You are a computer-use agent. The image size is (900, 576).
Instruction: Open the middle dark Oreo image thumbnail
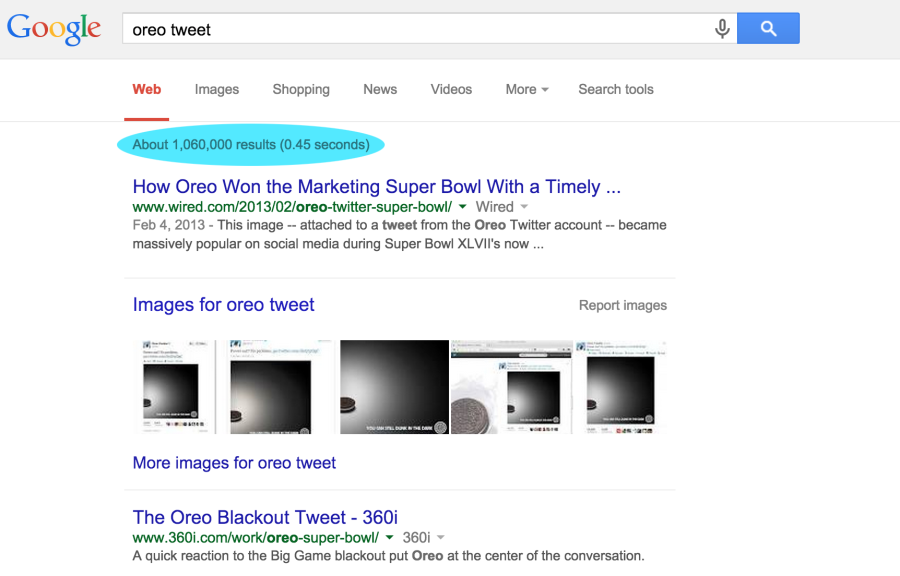click(x=394, y=387)
